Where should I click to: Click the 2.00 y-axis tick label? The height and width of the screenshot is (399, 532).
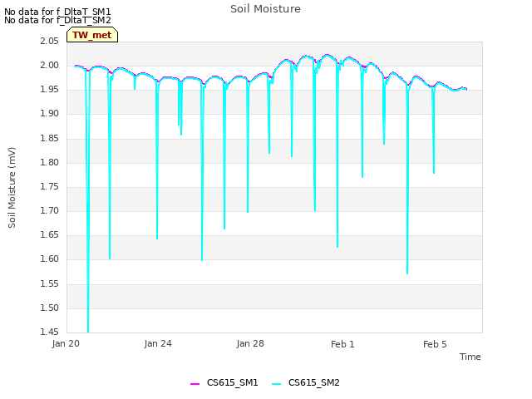coord(49,65)
